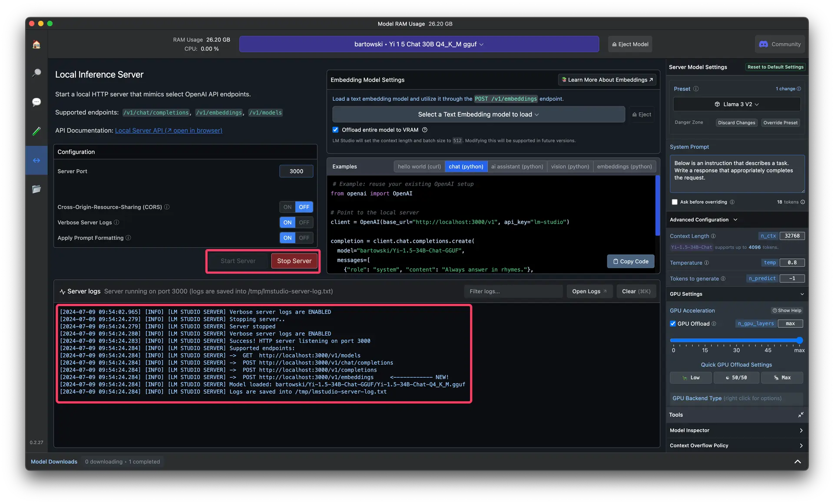The height and width of the screenshot is (504, 834).
Task: Click Copy Code button
Action: 631,262
